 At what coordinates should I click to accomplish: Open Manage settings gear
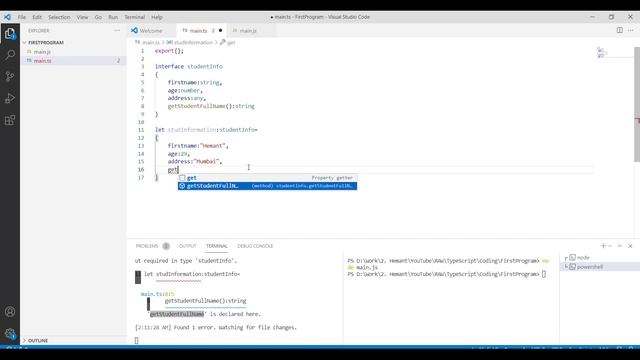point(10,333)
